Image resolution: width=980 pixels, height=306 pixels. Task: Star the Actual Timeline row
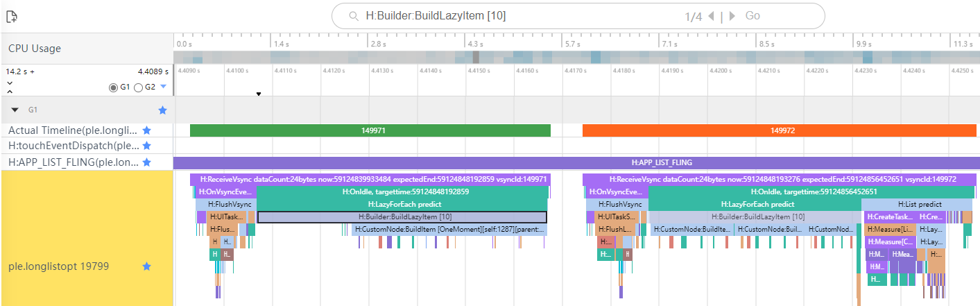(x=146, y=130)
